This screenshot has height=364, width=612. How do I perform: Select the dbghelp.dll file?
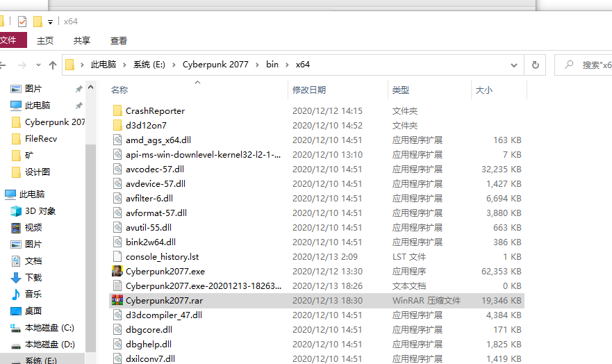(149, 345)
